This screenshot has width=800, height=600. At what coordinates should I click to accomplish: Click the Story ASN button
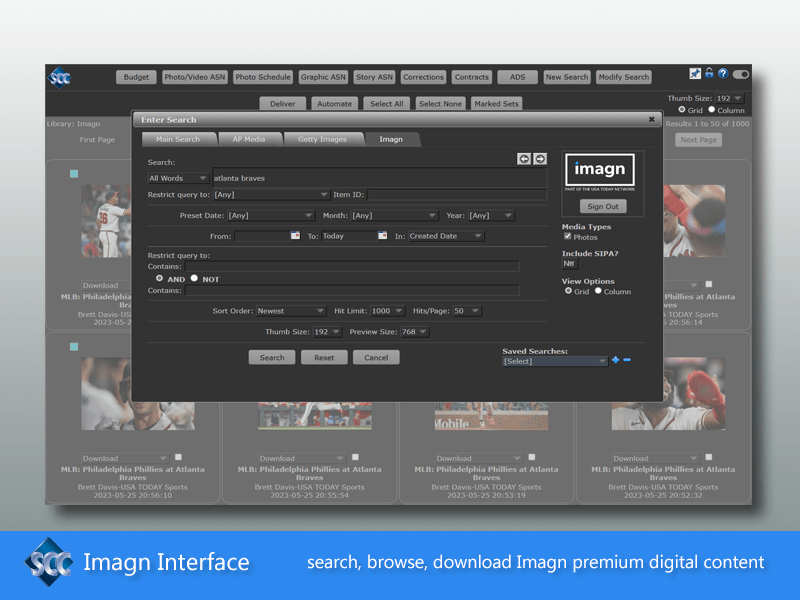pyautogui.click(x=374, y=77)
